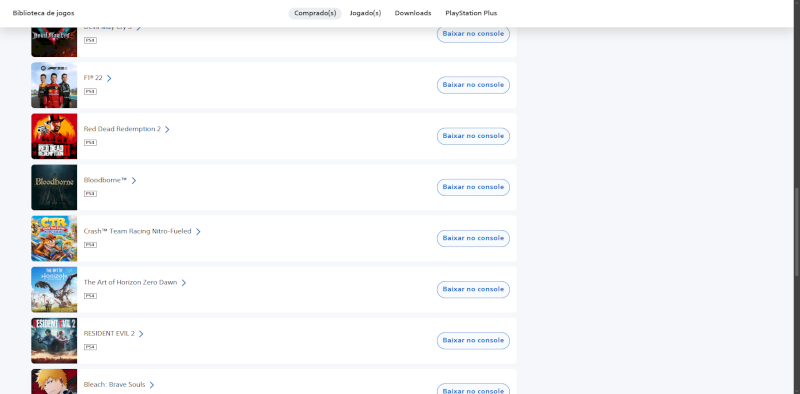Open the Crash Team Racing Nitro-Fueled title
Screen dimensions: 800x394
tap(138, 231)
